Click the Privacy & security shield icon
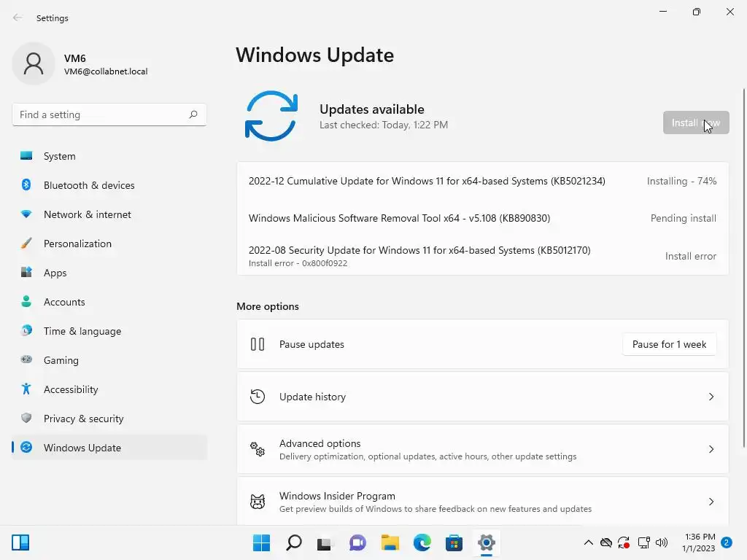Viewport: 747px width, 560px height. coord(26,418)
